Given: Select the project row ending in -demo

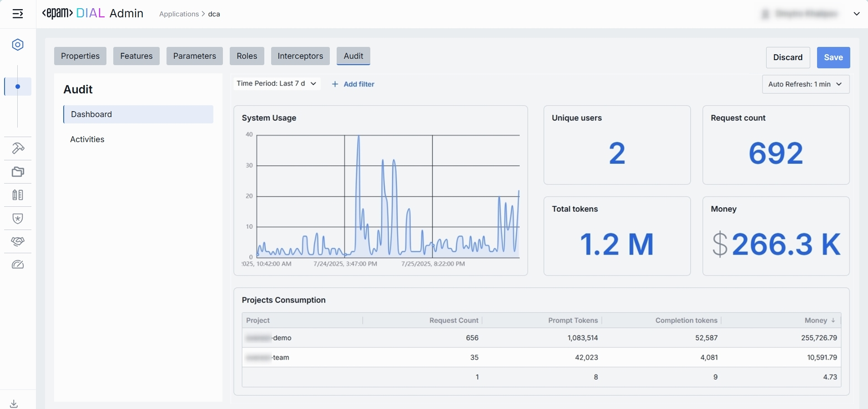Looking at the screenshot, I should 541,338.
